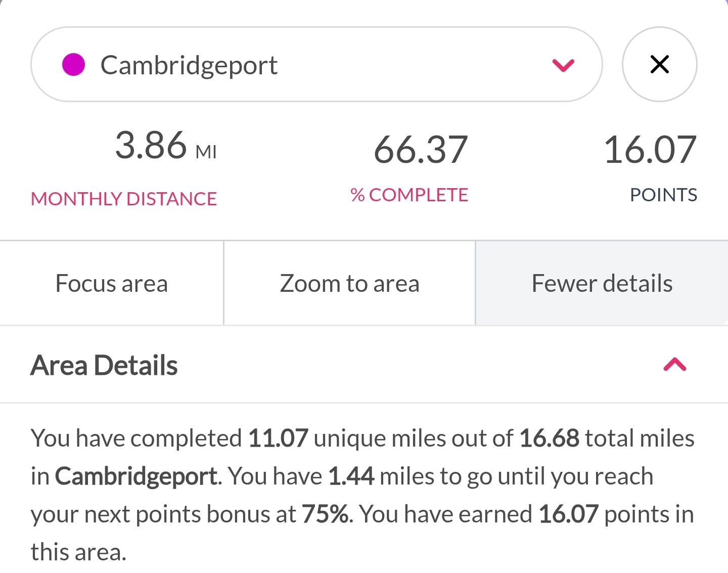Click the pink dropdown chevron arrow
This screenshot has width=728, height=573.
563,65
